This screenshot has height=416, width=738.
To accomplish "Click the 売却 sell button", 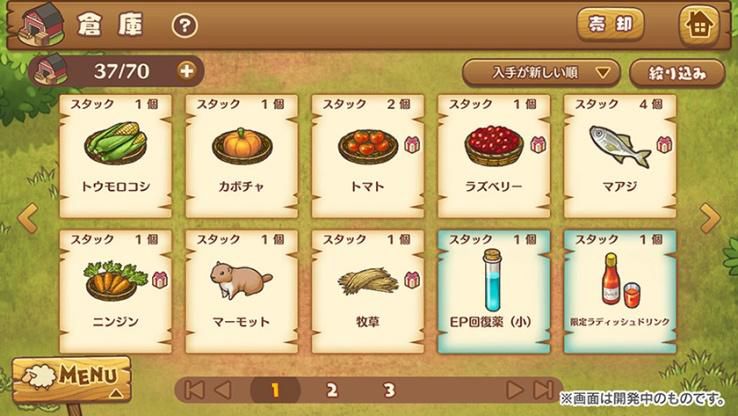I will (x=610, y=24).
